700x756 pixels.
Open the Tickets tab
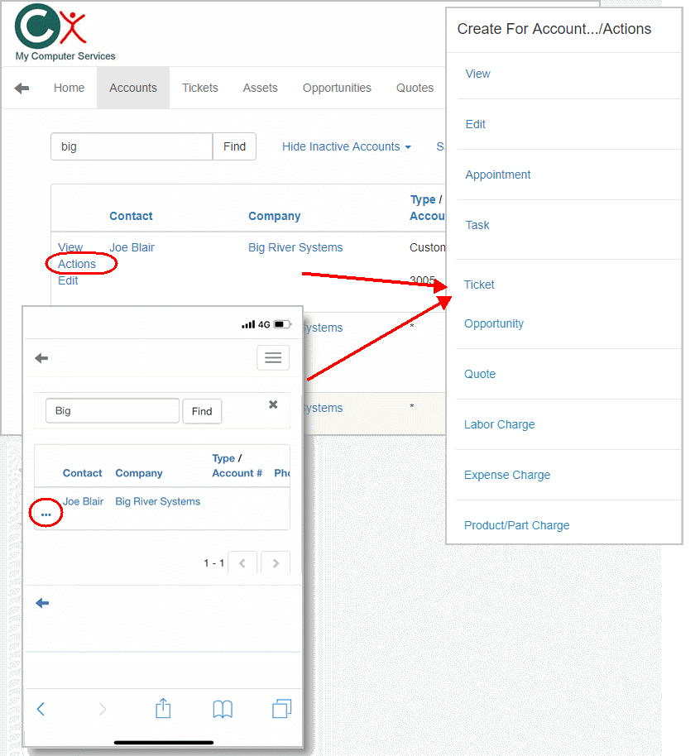[199, 88]
